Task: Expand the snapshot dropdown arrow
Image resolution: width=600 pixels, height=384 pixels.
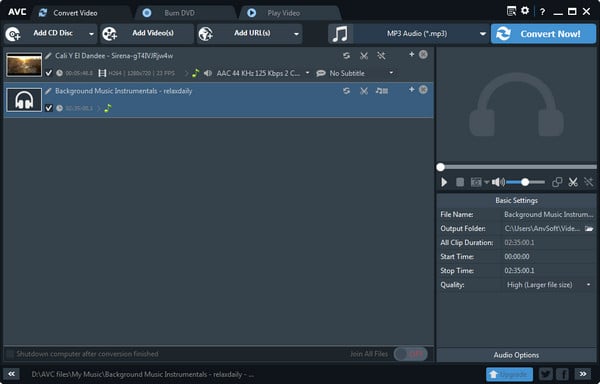Action: coord(486,182)
